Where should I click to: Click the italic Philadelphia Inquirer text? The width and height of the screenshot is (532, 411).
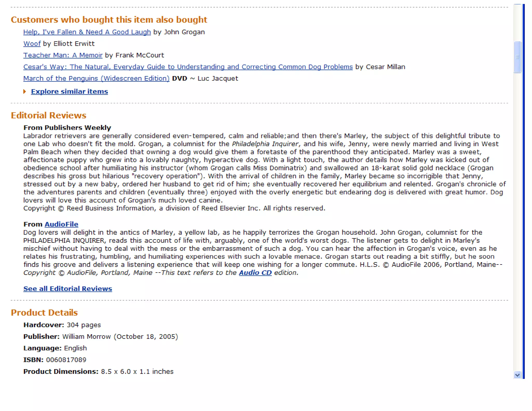pos(265,144)
